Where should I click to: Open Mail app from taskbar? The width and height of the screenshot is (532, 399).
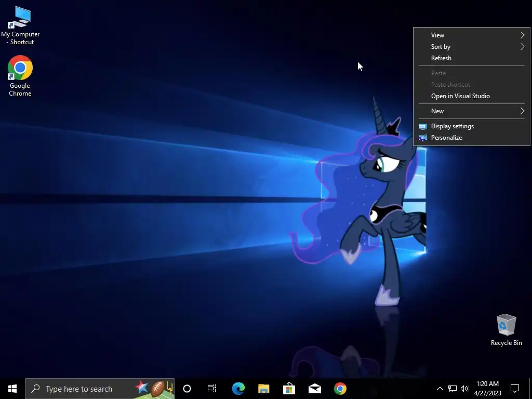click(314, 389)
